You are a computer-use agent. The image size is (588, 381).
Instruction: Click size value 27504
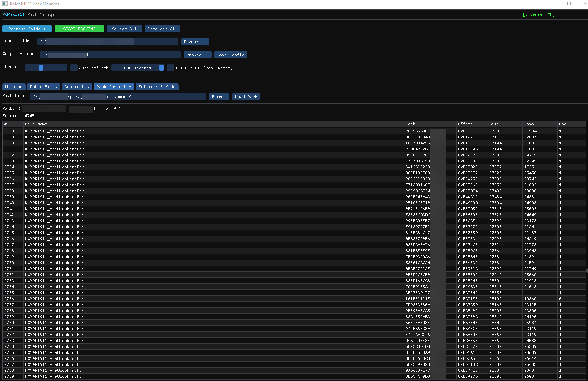[x=495, y=203]
